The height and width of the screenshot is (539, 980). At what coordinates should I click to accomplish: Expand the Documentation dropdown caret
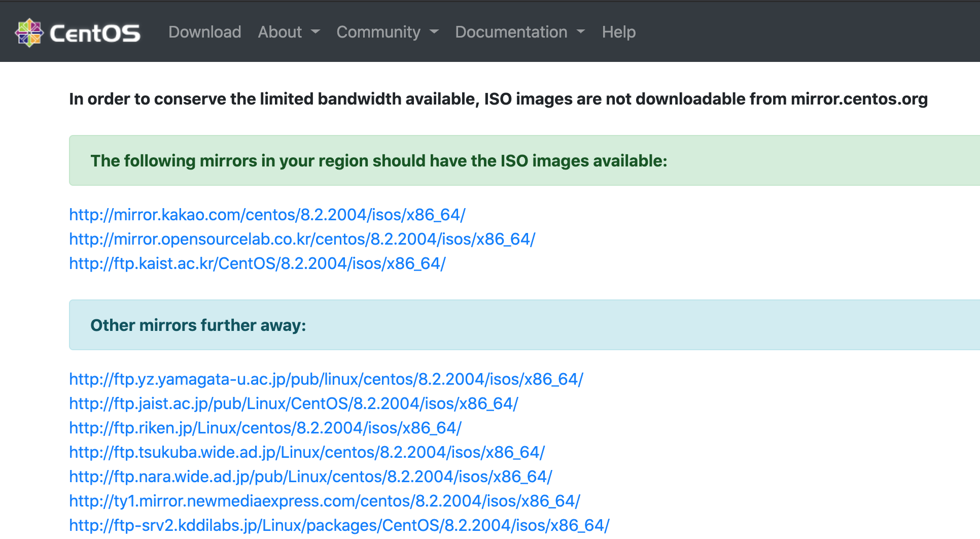[581, 32]
